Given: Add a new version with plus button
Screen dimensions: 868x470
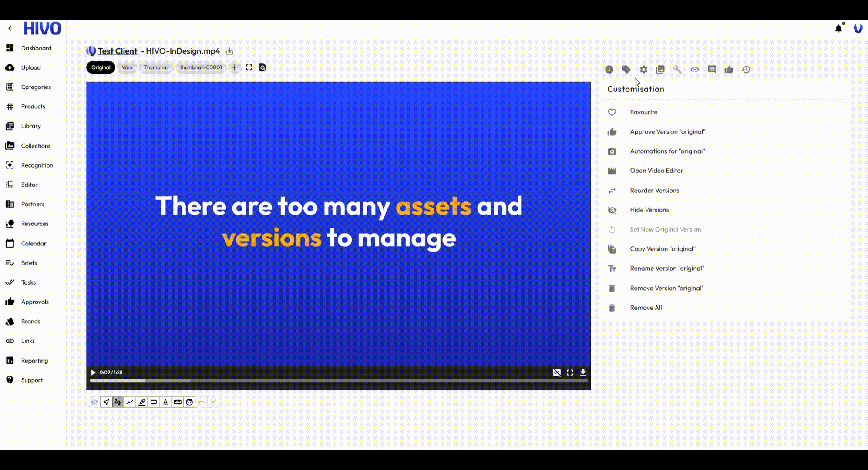Looking at the screenshot, I should (234, 67).
